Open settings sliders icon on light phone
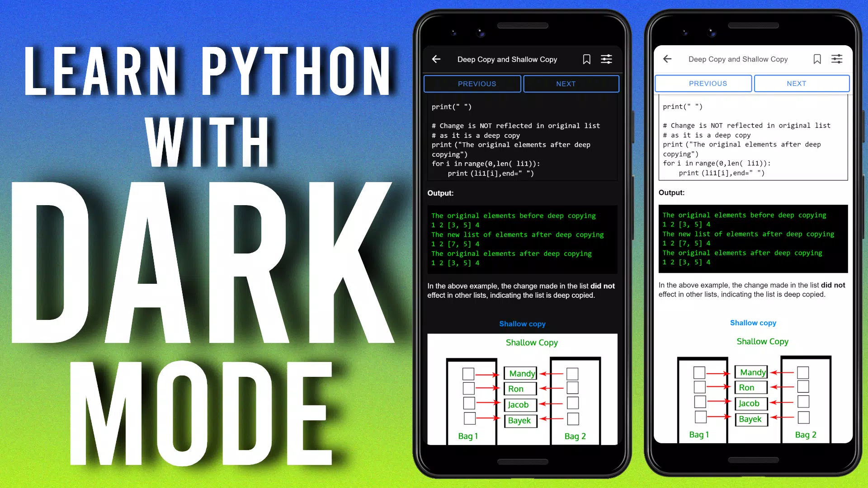 [x=837, y=59]
